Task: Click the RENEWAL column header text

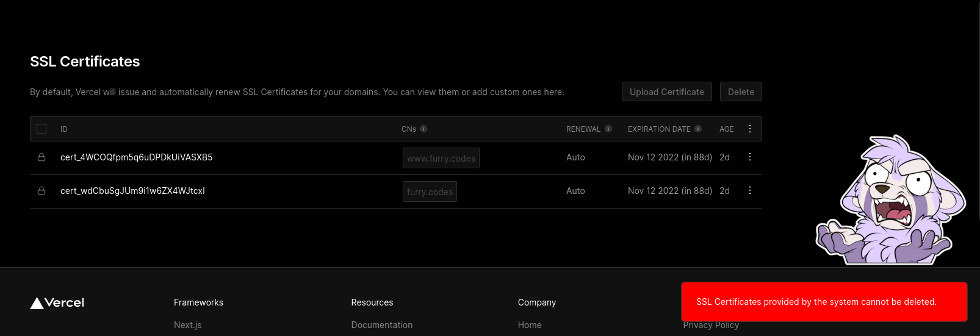Action: click(x=583, y=129)
